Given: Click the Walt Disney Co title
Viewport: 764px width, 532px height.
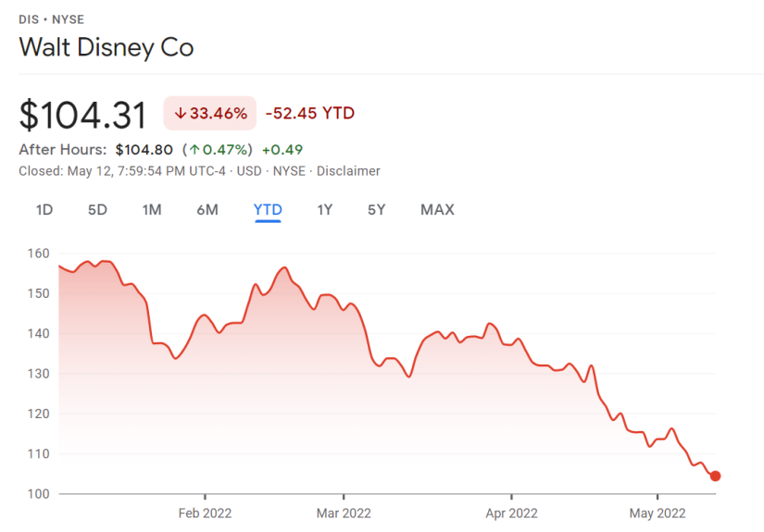Looking at the screenshot, I should click(x=106, y=48).
